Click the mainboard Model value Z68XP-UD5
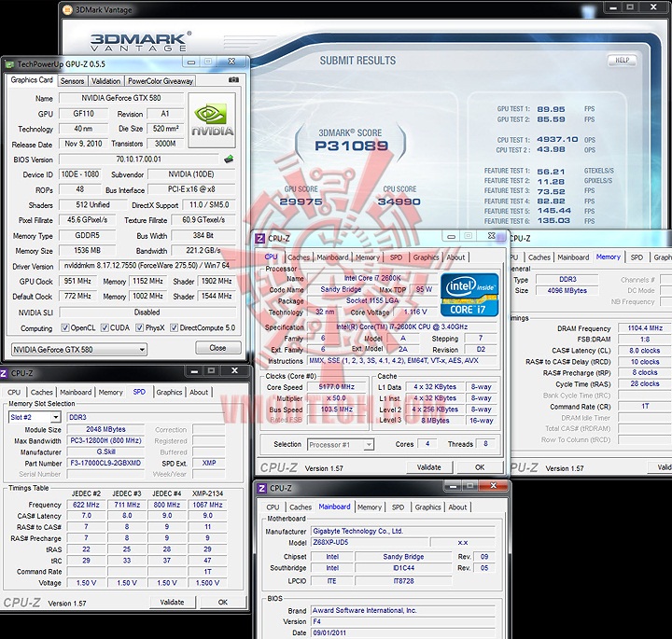Image resolution: width=672 pixels, height=639 pixels. click(369, 542)
